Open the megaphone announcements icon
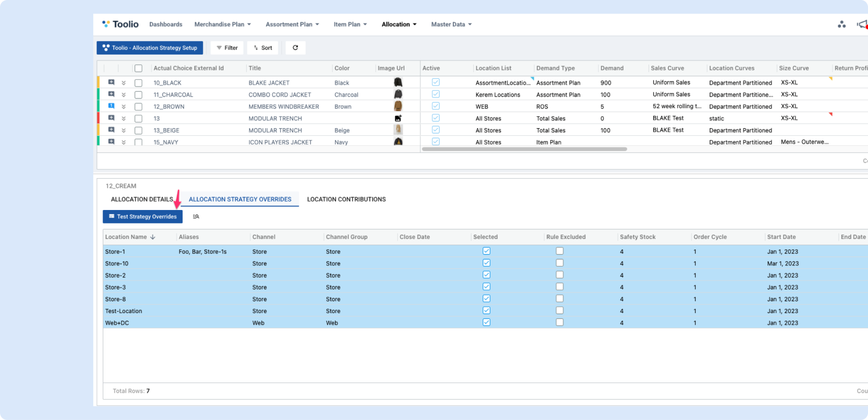Viewport: 868px width, 420px height. [862, 25]
